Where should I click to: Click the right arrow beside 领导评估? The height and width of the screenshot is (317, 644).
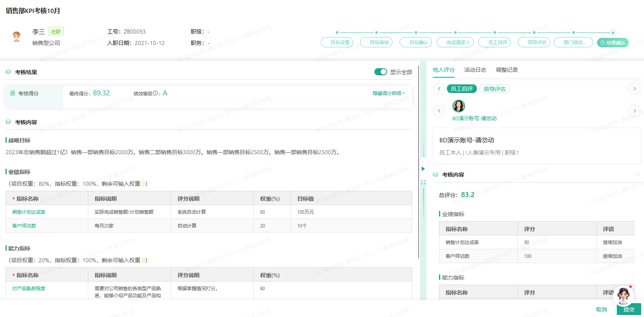click(635, 89)
